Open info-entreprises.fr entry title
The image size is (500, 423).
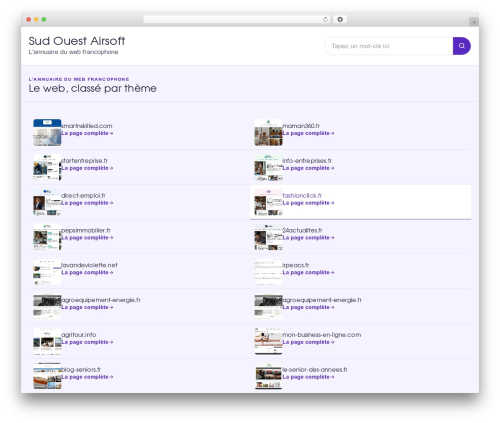click(307, 161)
